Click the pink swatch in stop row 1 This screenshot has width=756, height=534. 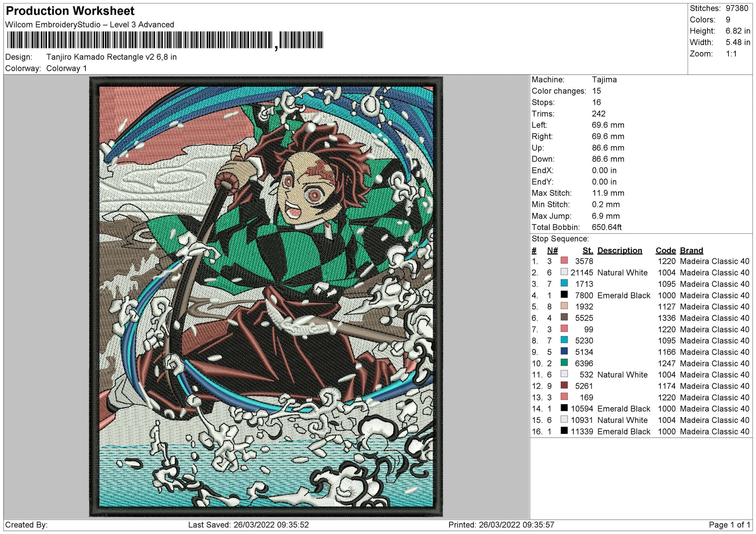[x=564, y=261]
